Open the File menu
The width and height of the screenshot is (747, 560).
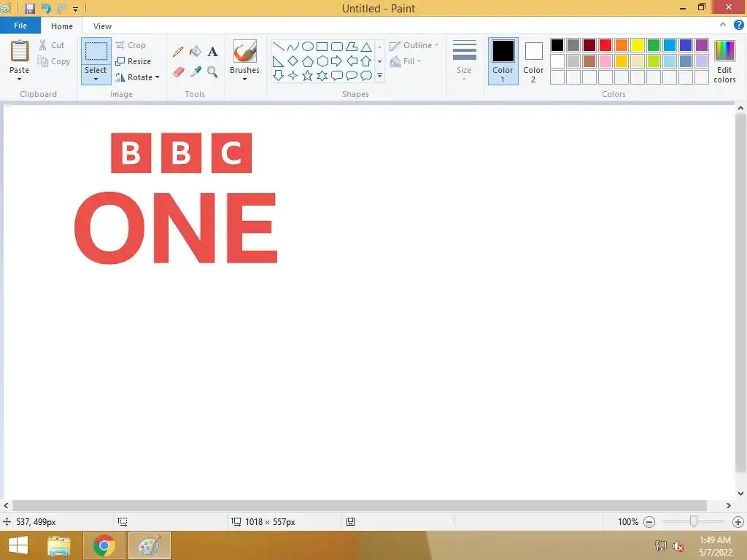coord(20,26)
